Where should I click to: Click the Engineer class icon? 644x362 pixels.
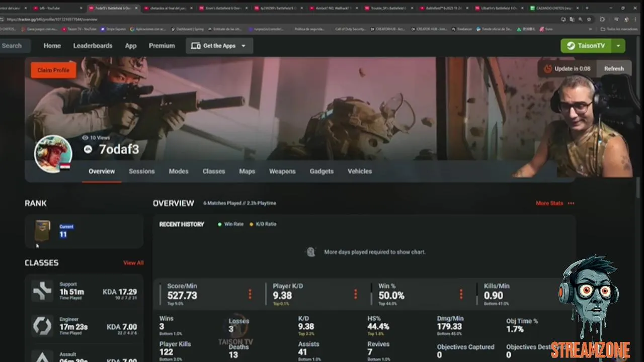(42, 326)
